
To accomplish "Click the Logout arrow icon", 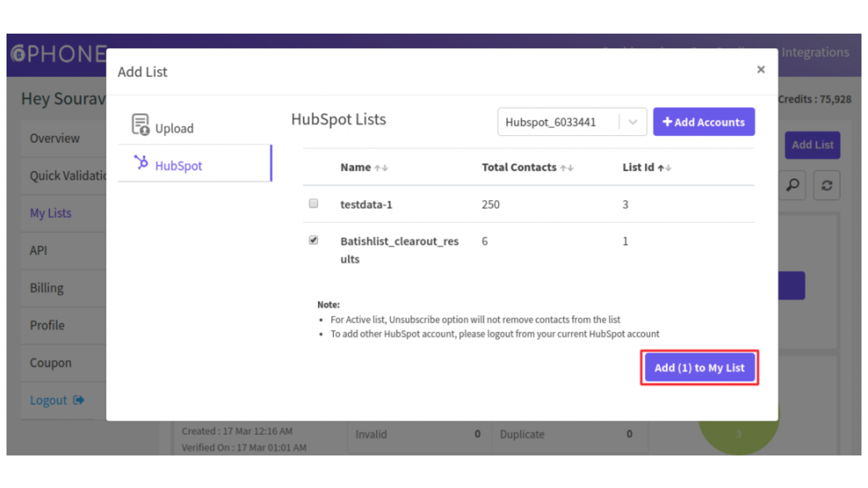I will [x=79, y=400].
